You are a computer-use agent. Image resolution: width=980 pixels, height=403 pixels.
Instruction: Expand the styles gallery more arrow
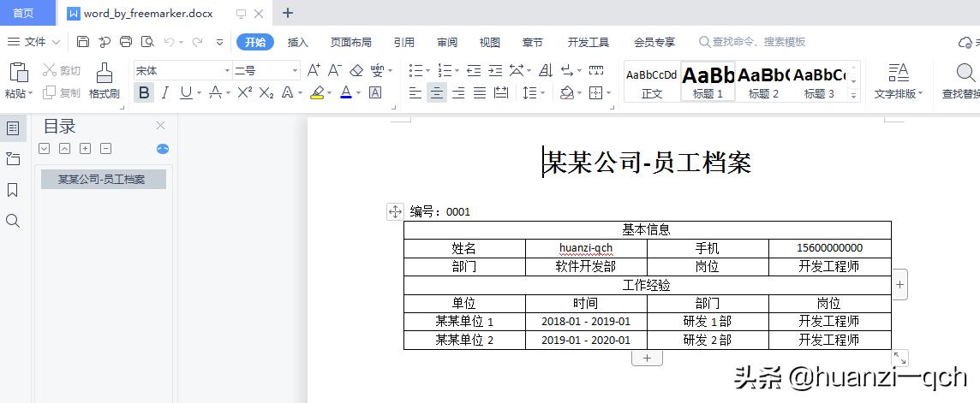(856, 95)
